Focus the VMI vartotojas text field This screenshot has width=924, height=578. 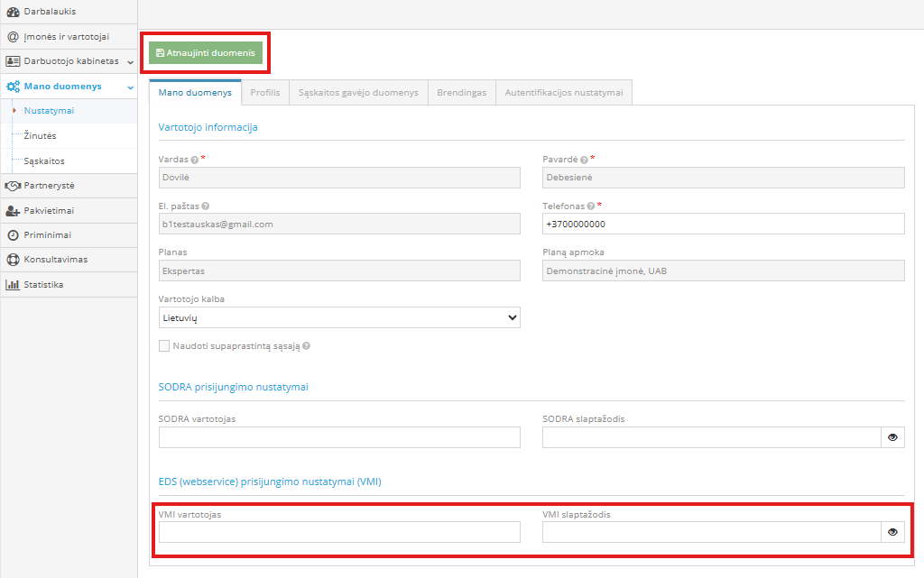click(339, 532)
